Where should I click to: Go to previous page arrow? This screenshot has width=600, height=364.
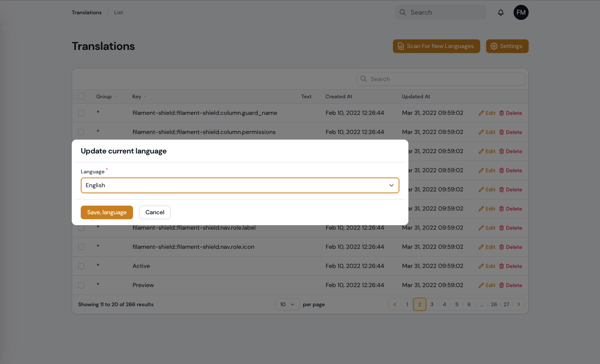coord(395,304)
